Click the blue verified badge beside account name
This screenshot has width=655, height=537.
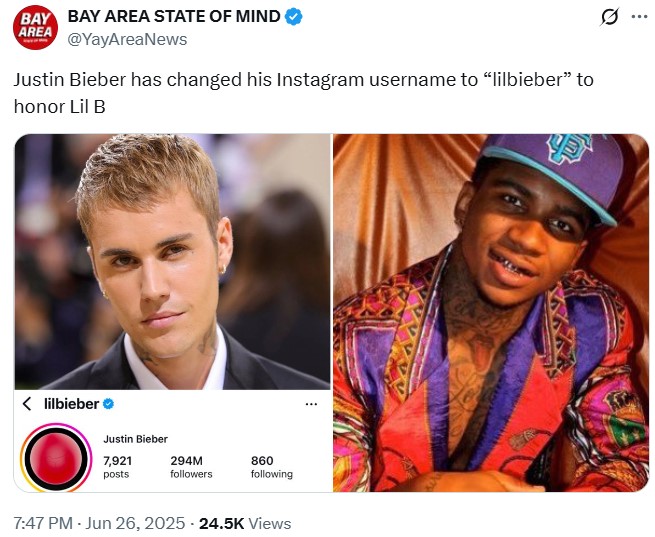(x=293, y=17)
